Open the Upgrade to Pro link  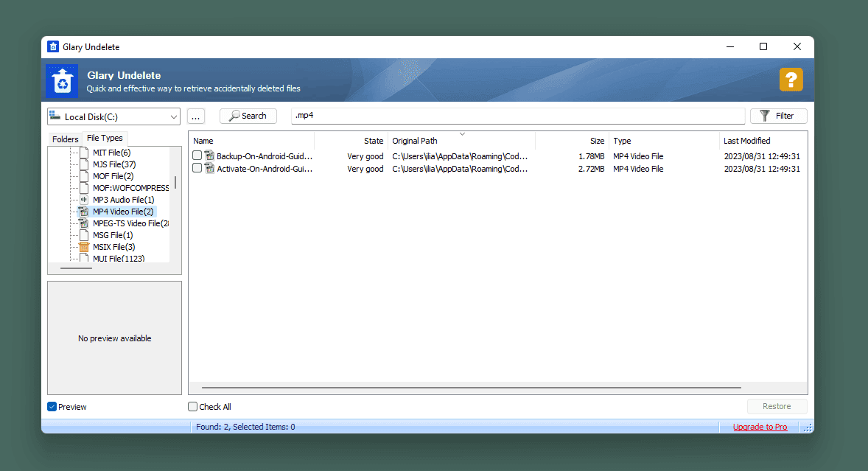[x=760, y=427]
